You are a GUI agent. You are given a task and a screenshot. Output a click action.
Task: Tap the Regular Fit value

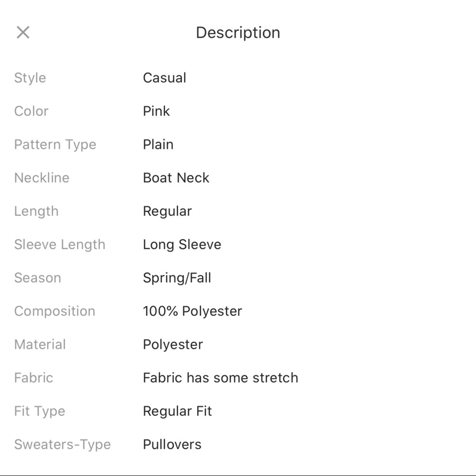point(177,411)
